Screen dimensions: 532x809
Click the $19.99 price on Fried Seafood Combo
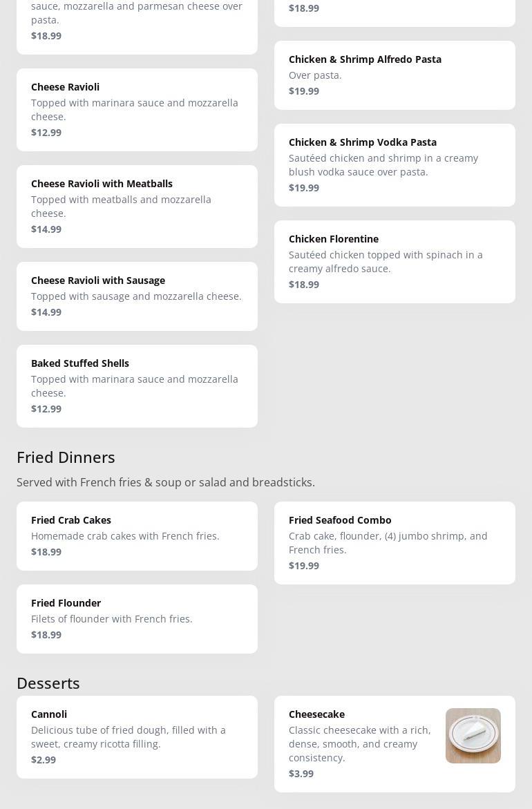[x=303, y=566]
